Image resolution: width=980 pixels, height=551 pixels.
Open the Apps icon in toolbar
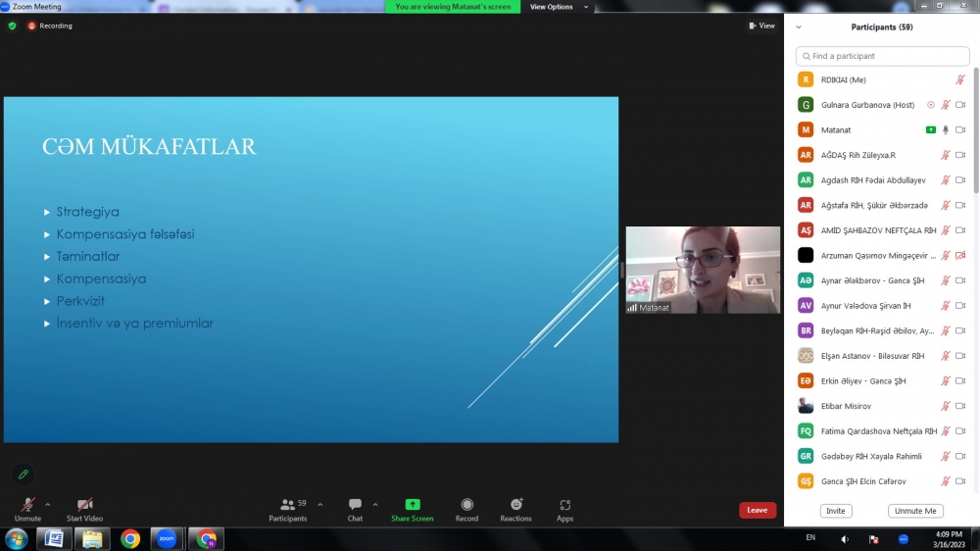coord(564,505)
